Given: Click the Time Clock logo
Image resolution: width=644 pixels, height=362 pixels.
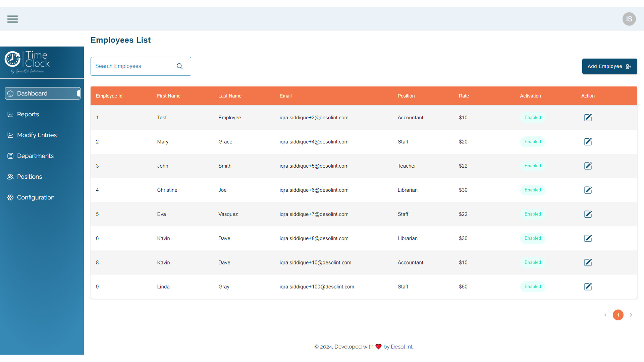Looking at the screenshot, I should click(x=28, y=62).
